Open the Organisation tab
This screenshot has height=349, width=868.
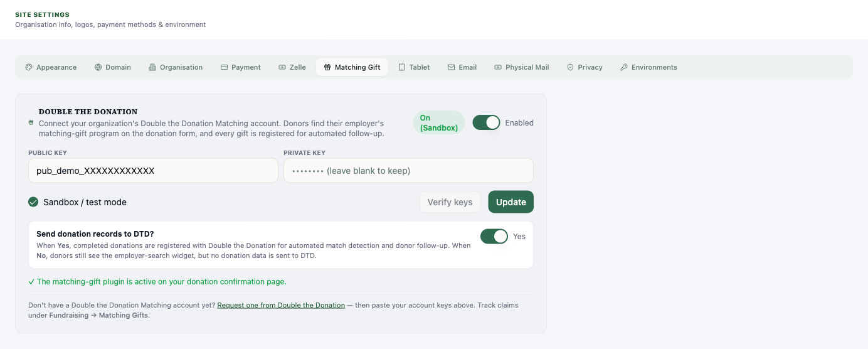coord(176,67)
